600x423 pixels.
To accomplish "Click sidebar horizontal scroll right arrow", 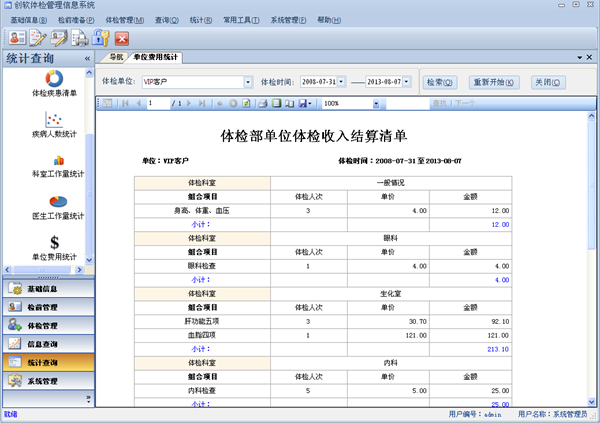I will (79, 270).
